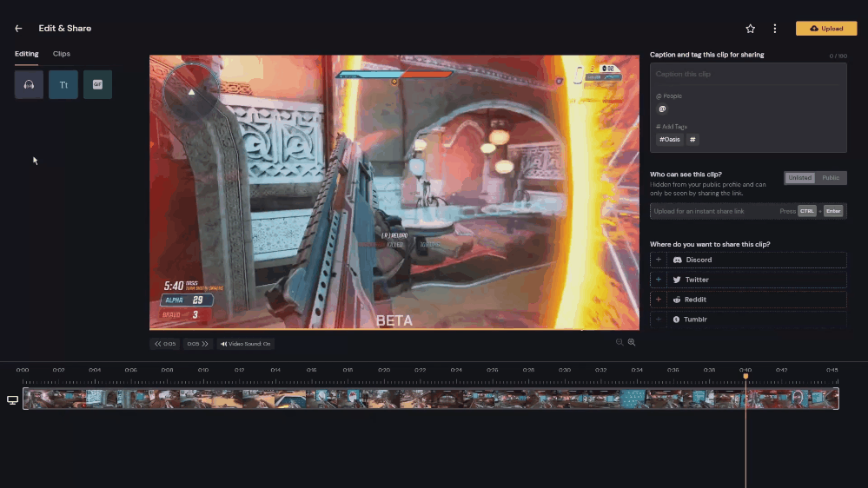Open the GIF creation tool
Image resolution: width=868 pixels, height=488 pixels.
point(97,84)
